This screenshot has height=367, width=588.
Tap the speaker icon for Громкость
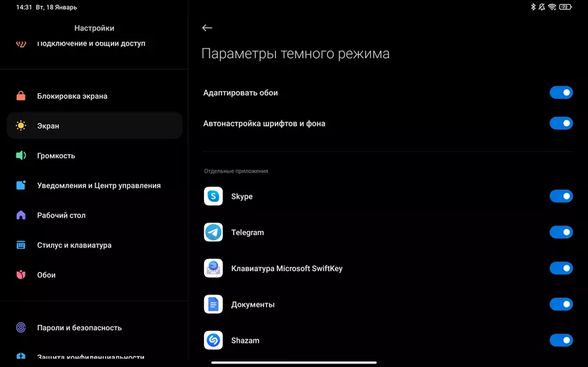21,156
